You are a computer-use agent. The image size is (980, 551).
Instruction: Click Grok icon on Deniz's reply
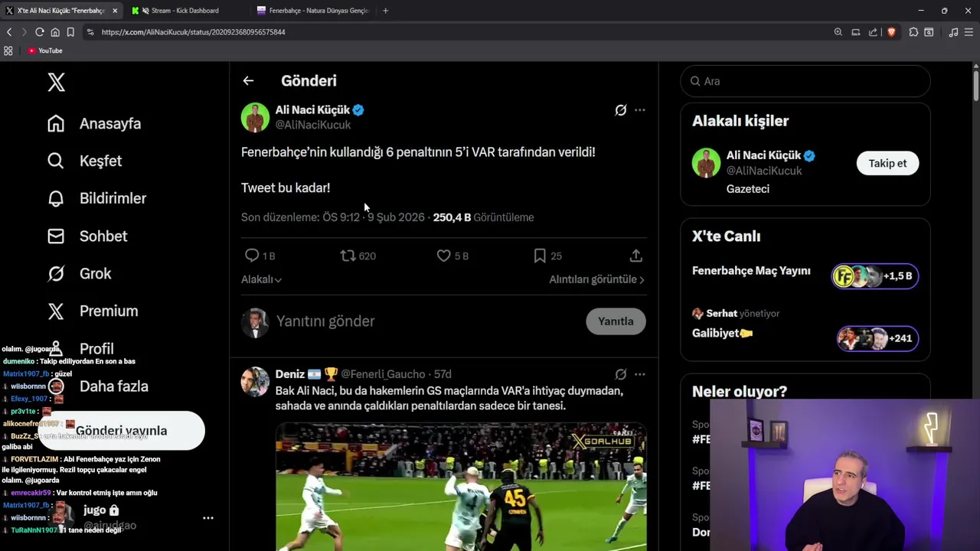(621, 374)
